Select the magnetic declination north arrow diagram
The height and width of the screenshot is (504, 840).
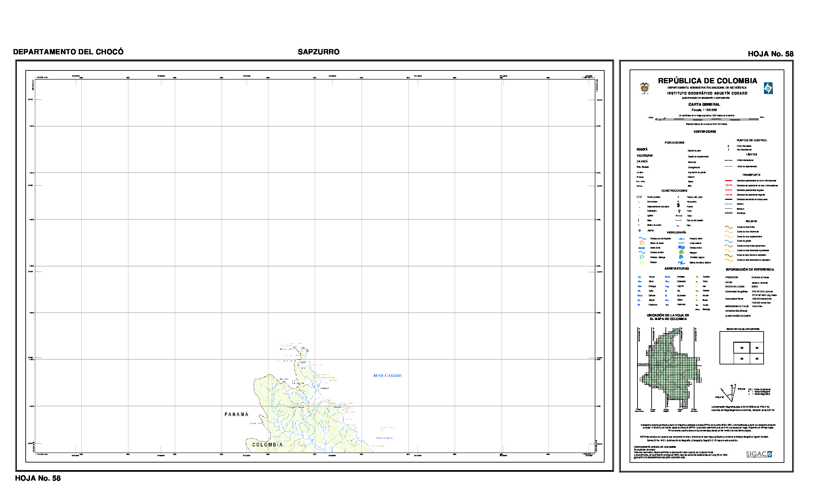click(728, 393)
